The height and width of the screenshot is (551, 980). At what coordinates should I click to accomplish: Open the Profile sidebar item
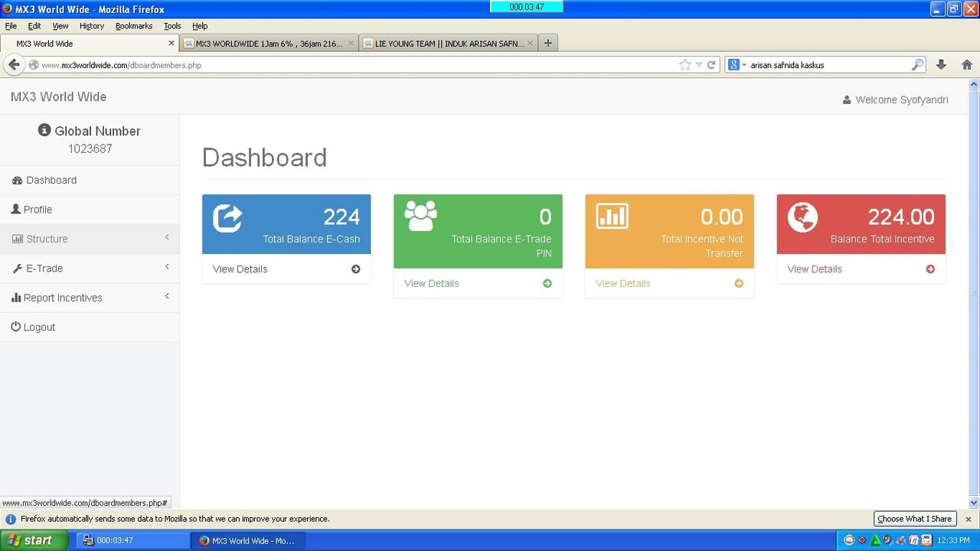(x=90, y=210)
